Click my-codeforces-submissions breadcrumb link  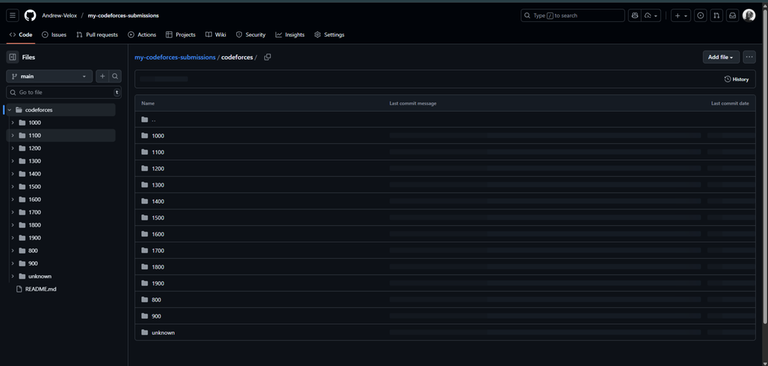click(x=175, y=57)
